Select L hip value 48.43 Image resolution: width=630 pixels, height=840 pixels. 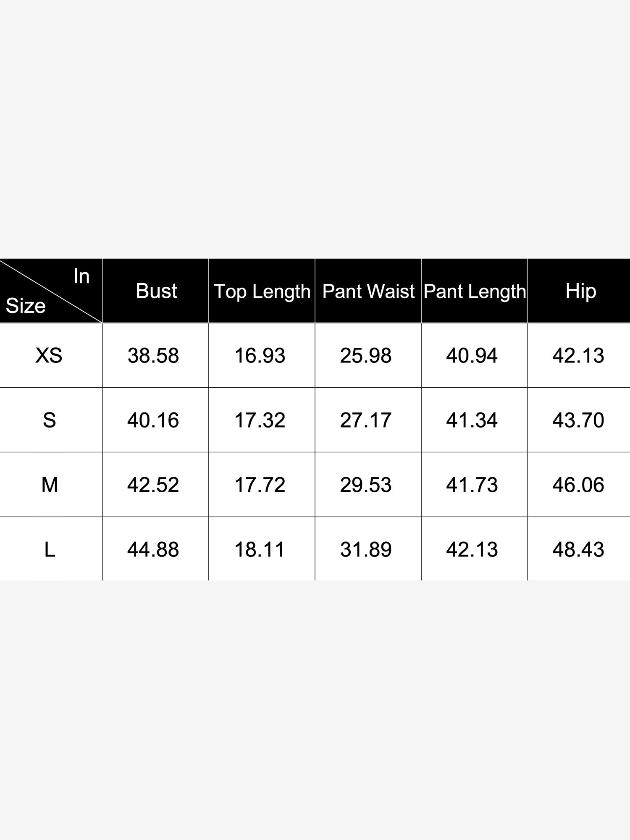(x=578, y=550)
